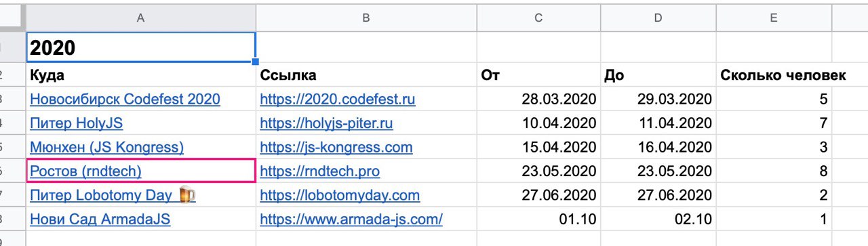Viewport: 868px width, 246px height.
Task: Click the Сколько человек header cell
Action: point(774,75)
